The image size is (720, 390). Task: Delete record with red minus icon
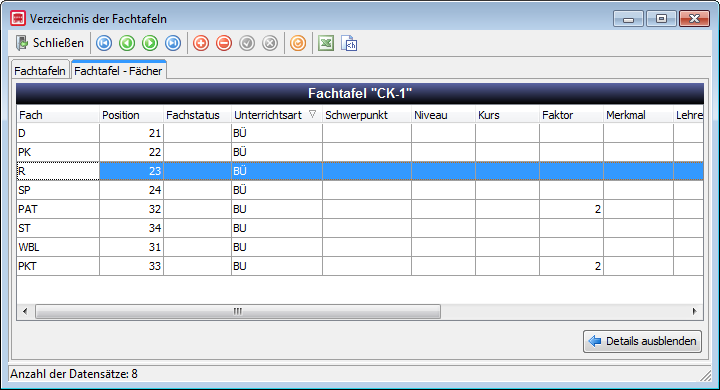click(x=224, y=43)
